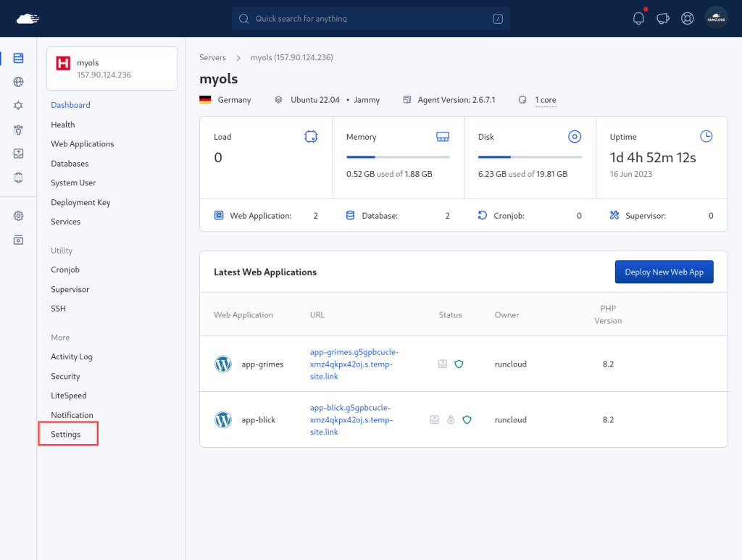Open Supervisor under Utility
Screen dimensions: 742x560
coord(70,289)
